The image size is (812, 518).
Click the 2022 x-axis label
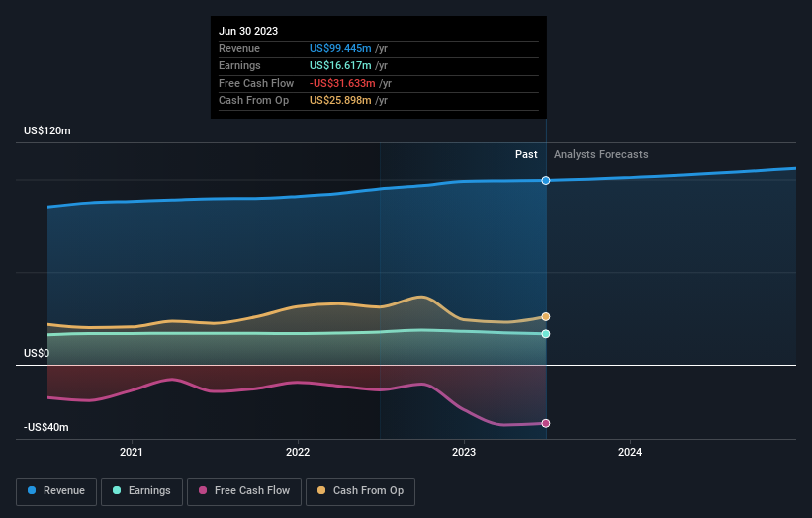click(298, 452)
